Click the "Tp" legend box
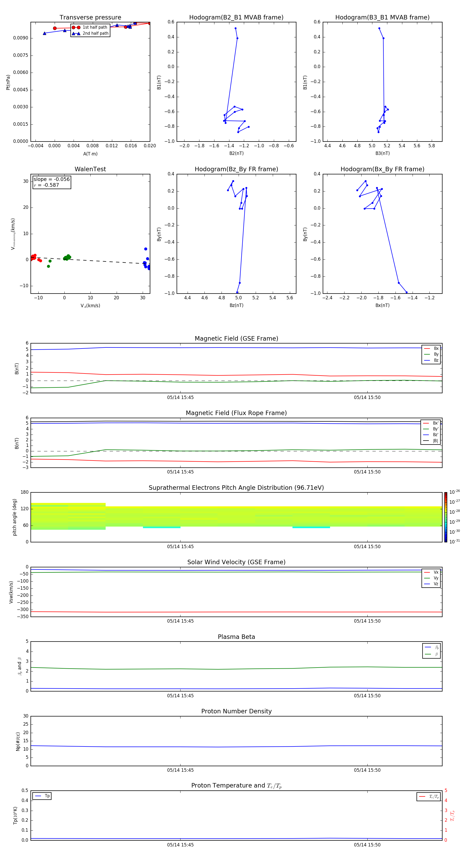 tap(42, 796)
